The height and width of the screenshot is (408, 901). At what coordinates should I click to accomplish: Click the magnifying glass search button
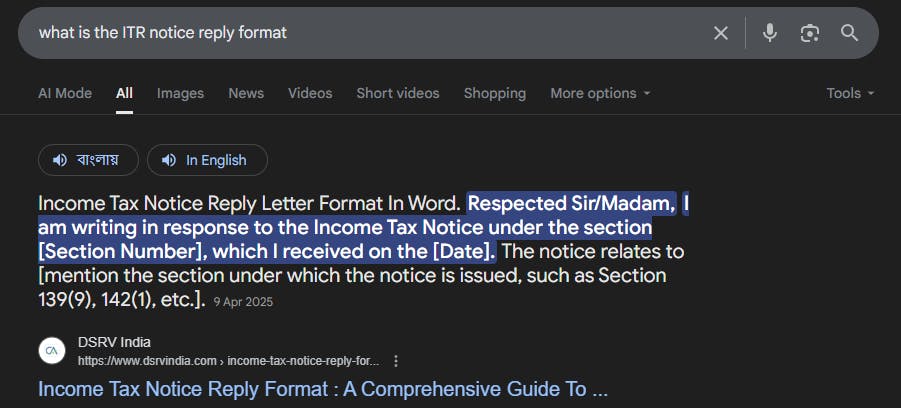849,33
